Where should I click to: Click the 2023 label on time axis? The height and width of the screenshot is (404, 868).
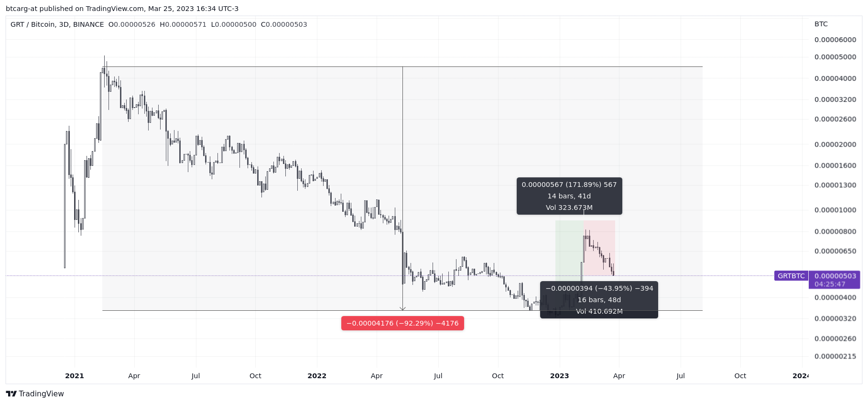pos(560,376)
